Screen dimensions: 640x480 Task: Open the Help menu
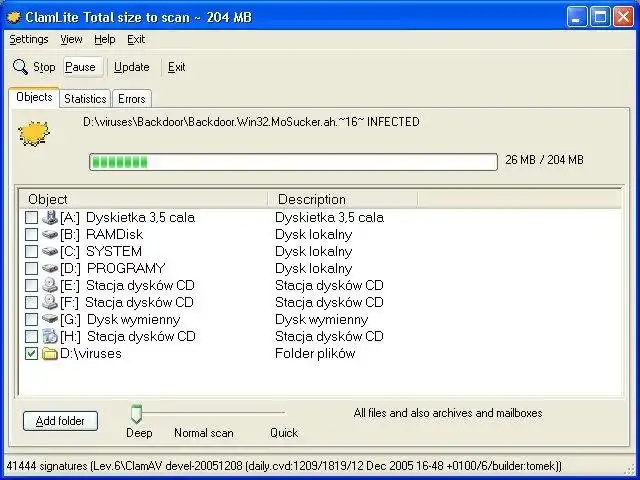[104, 39]
